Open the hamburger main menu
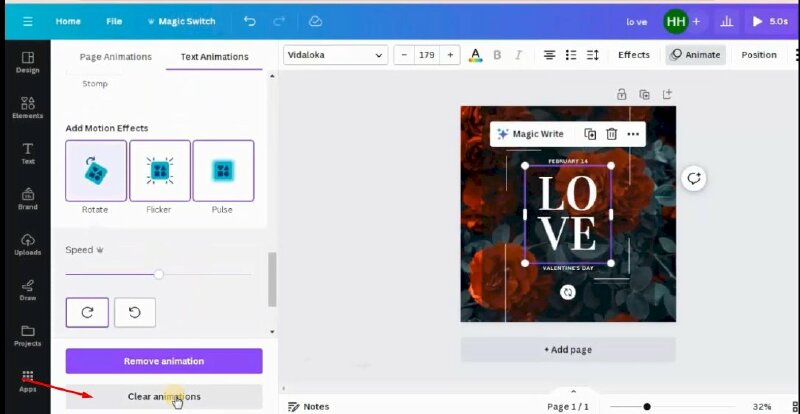Screen dimensions: 800x414 [28, 21]
